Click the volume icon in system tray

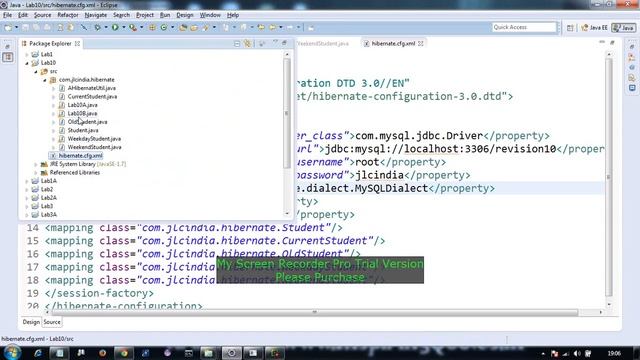pos(577,353)
